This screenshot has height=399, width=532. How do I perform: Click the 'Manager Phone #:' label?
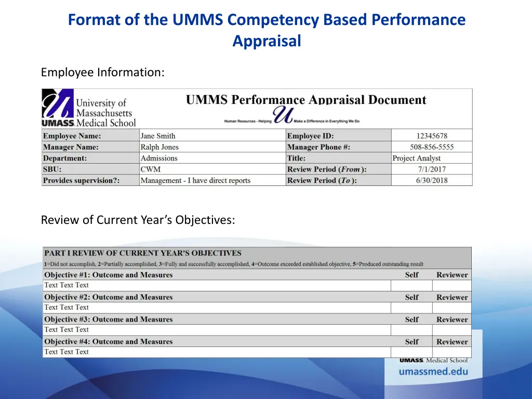[x=318, y=147]
